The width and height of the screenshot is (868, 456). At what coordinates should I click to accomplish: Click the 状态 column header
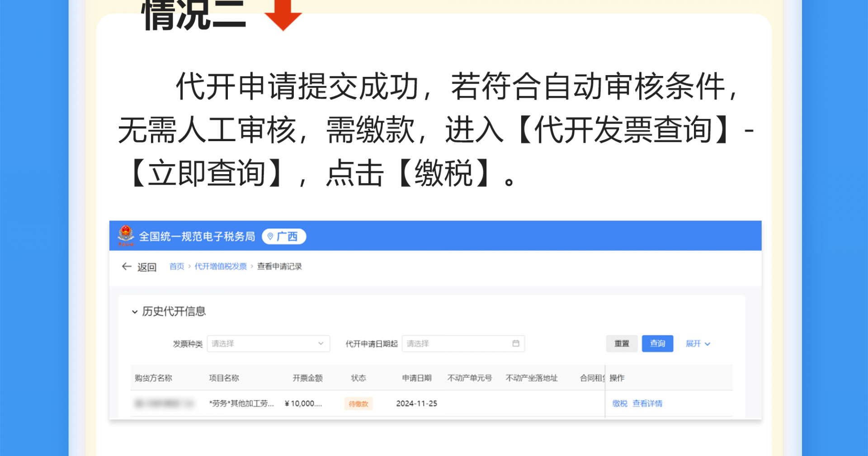tap(359, 378)
